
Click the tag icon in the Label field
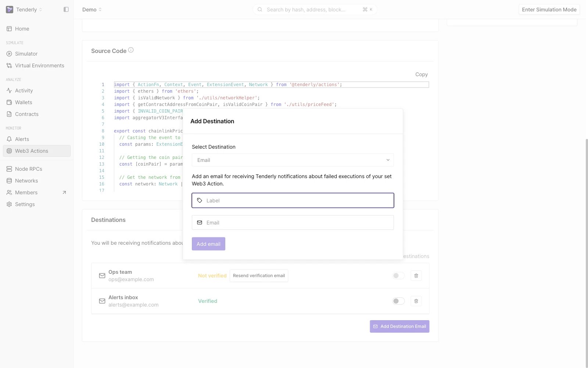[x=200, y=201]
